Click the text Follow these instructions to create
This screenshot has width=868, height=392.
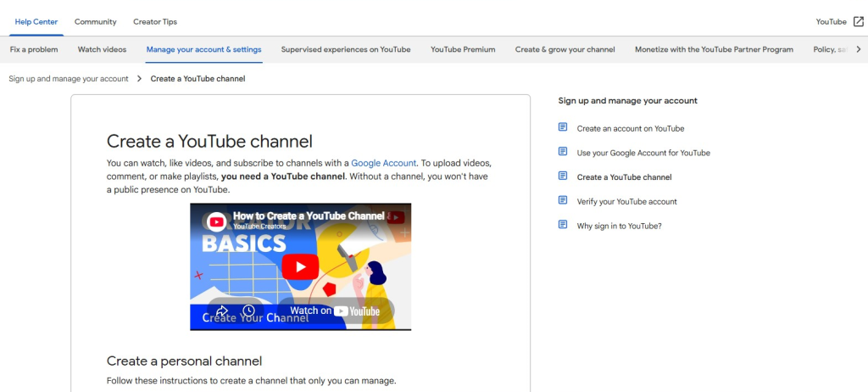[251, 381]
